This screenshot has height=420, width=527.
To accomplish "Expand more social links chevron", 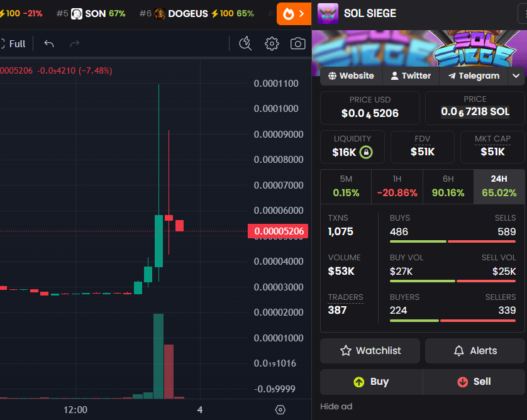I will click(x=516, y=76).
